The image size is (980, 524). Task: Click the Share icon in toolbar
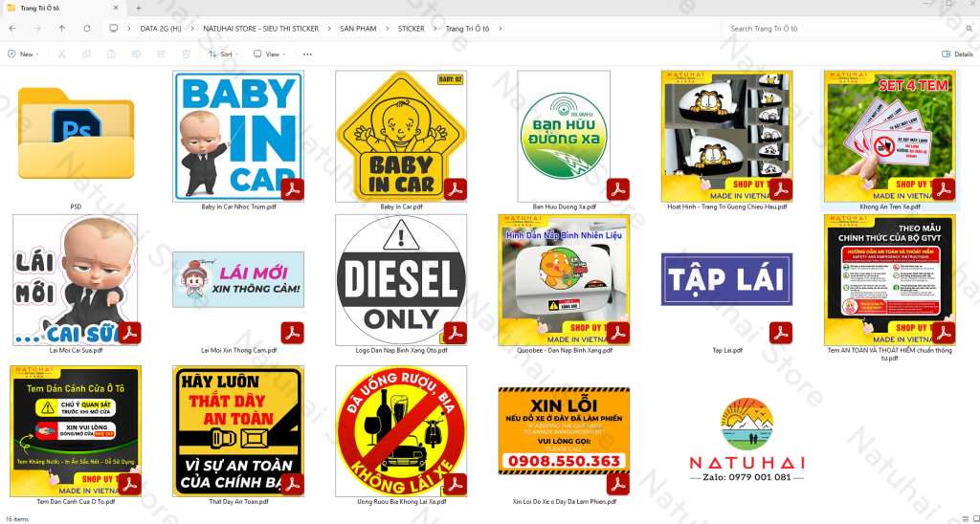click(x=161, y=55)
